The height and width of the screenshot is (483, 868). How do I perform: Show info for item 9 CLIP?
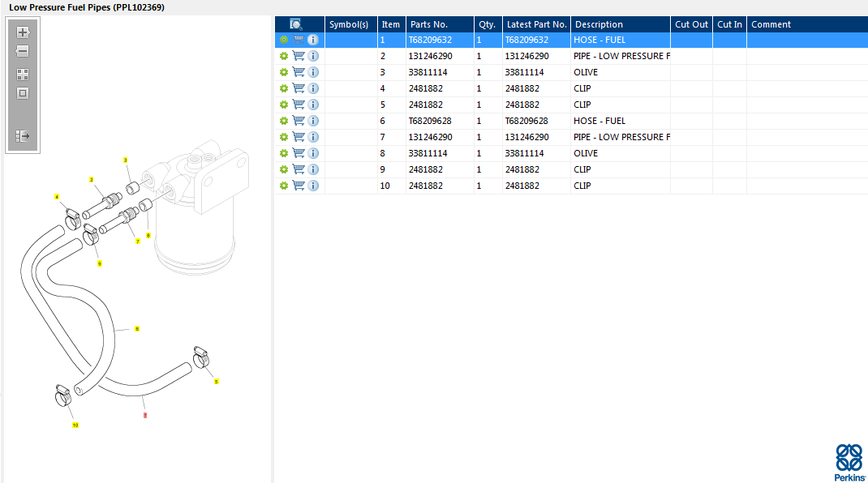[x=313, y=169]
